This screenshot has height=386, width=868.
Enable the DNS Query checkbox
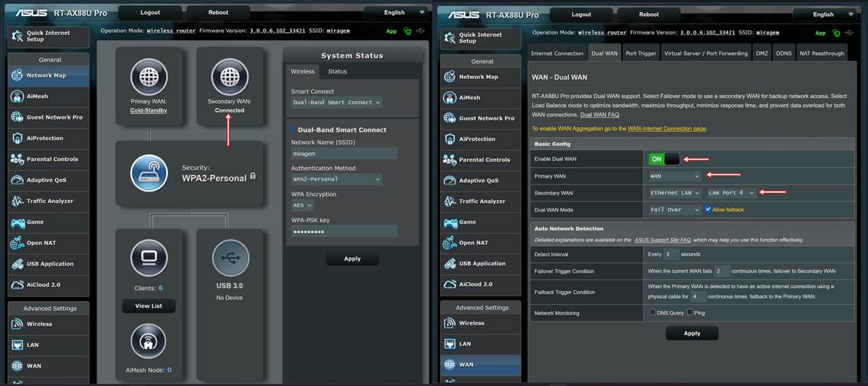[653, 312]
